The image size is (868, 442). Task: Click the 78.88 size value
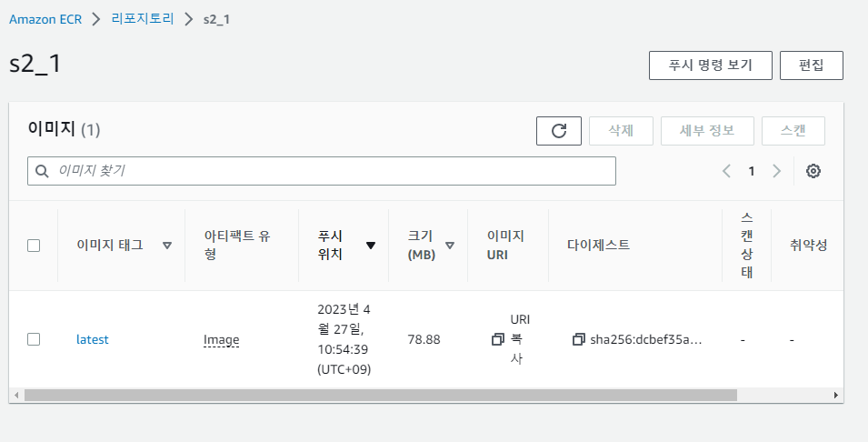tap(424, 339)
